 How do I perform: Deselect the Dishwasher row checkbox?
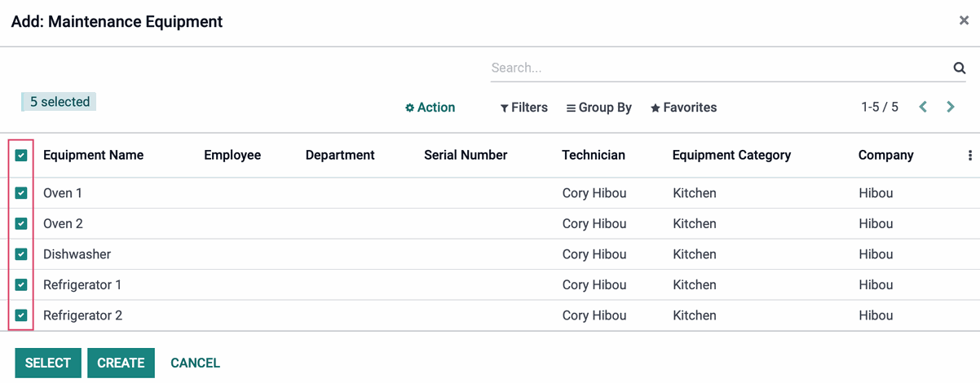pyautogui.click(x=21, y=254)
